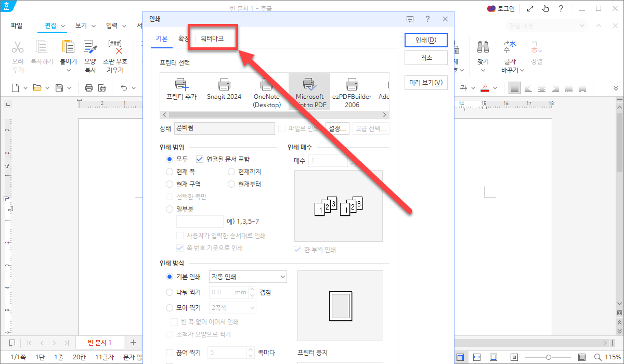The image size is (624, 364).
Task: Click the 로그인 button
Action: tap(500, 8)
